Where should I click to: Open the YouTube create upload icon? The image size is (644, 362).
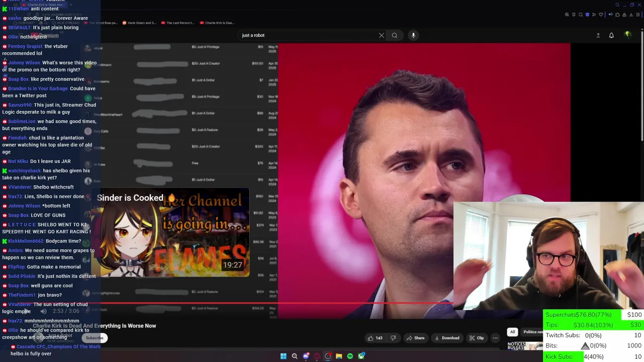click(598, 35)
